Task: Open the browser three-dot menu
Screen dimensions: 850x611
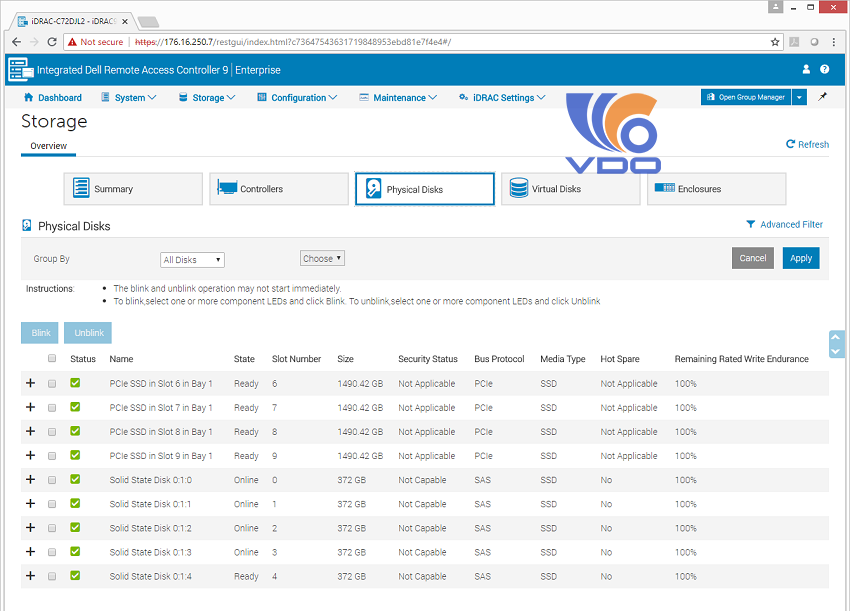Action: click(x=834, y=42)
